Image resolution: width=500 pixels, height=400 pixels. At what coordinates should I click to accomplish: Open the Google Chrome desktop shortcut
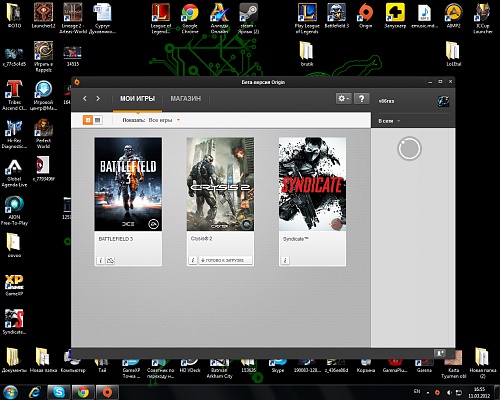[x=190, y=19]
